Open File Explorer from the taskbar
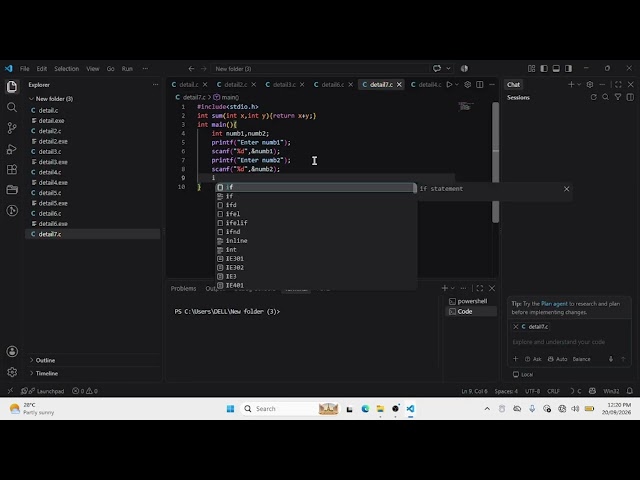The image size is (640, 480). 380,409
